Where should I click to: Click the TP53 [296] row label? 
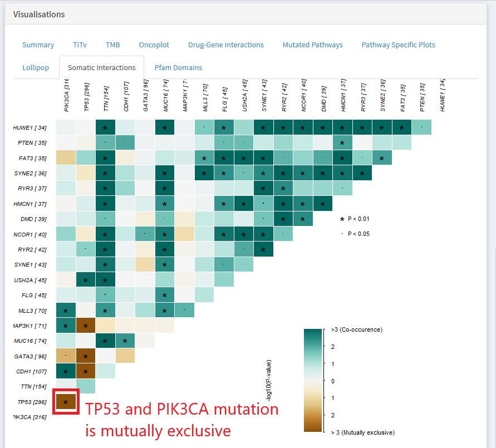tap(32, 402)
